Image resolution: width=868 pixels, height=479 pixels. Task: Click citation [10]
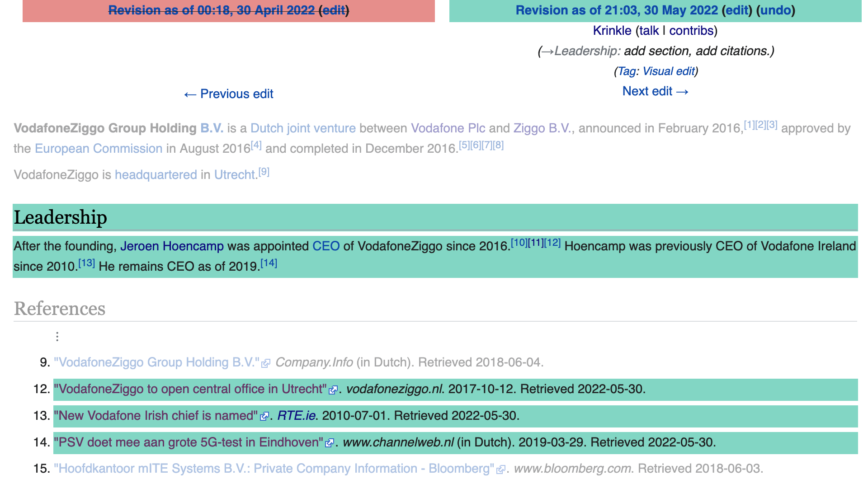coord(519,243)
